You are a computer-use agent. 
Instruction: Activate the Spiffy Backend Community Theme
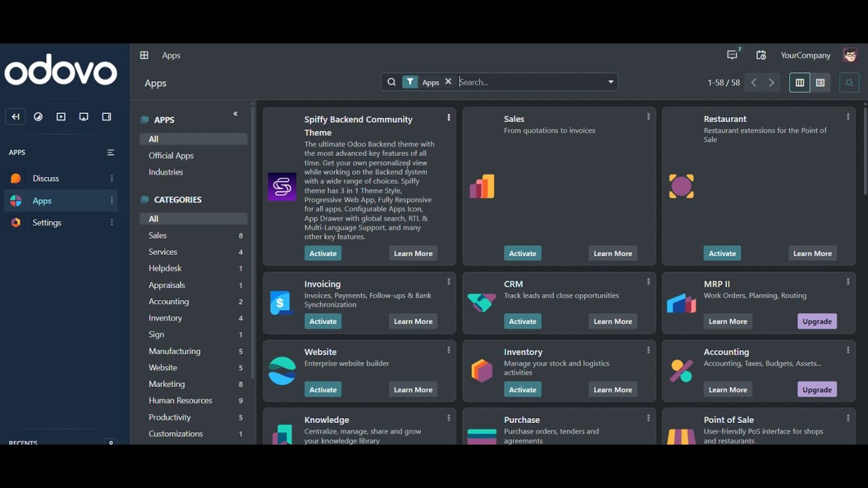coord(323,253)
